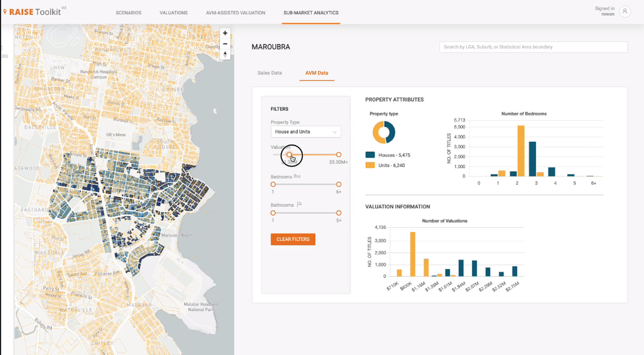
Task: Go to AVM-Assisted Valuation page
Action: 235,13
